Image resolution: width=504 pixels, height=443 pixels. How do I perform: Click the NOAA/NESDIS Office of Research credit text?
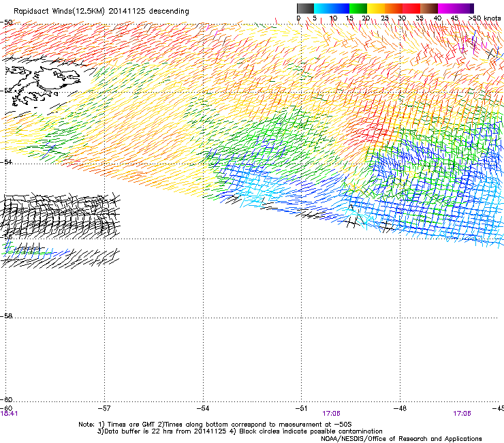[401, 439]
